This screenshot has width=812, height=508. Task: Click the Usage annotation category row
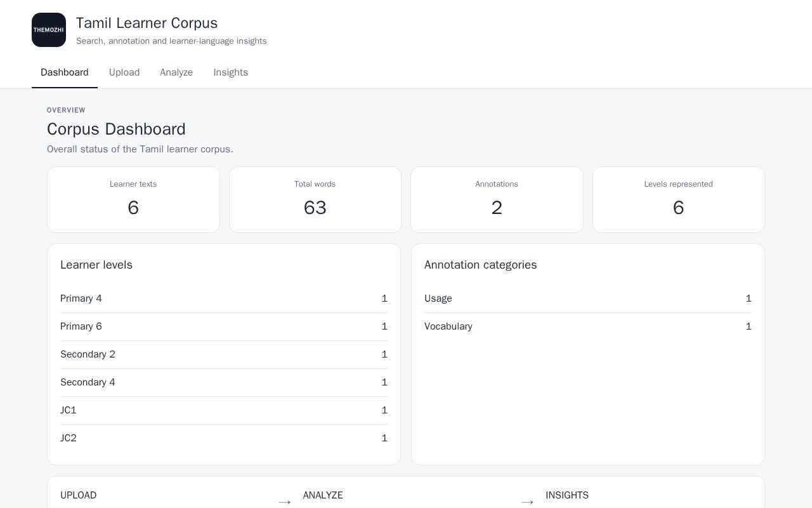[588, 298]
